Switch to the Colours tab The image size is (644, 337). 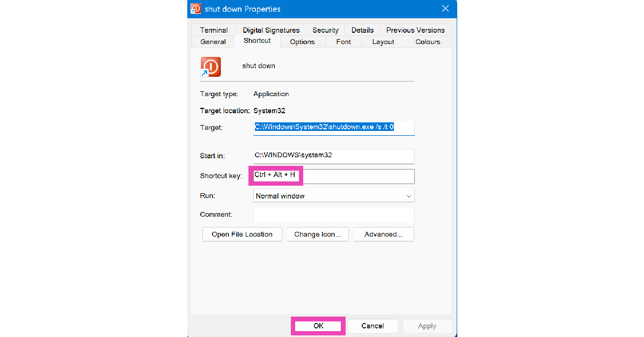pyautogui.click(x=428, y=42)
